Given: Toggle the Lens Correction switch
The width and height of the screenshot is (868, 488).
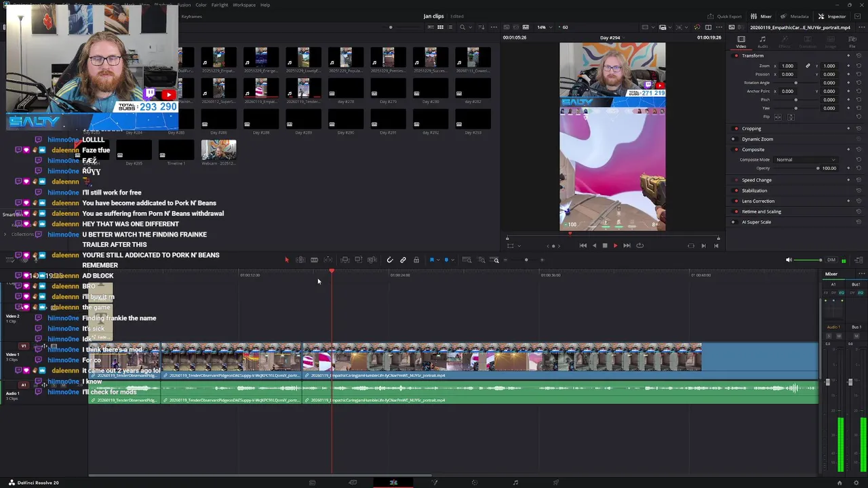Looking at the screenshot, I should click(736, 201).
